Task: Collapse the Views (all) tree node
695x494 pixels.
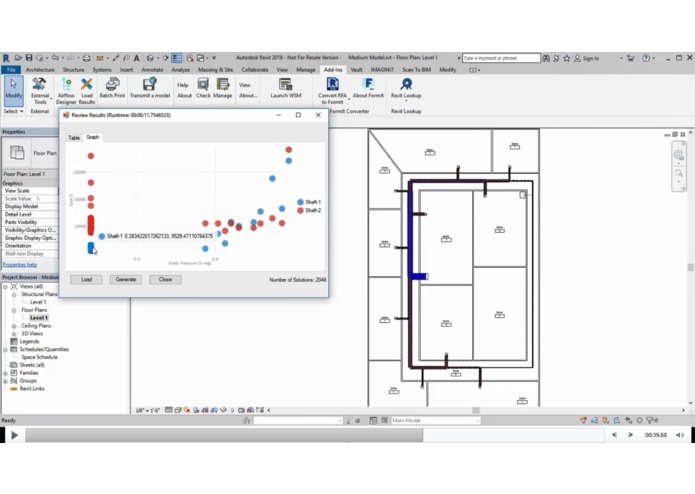Action: point(5,287)
